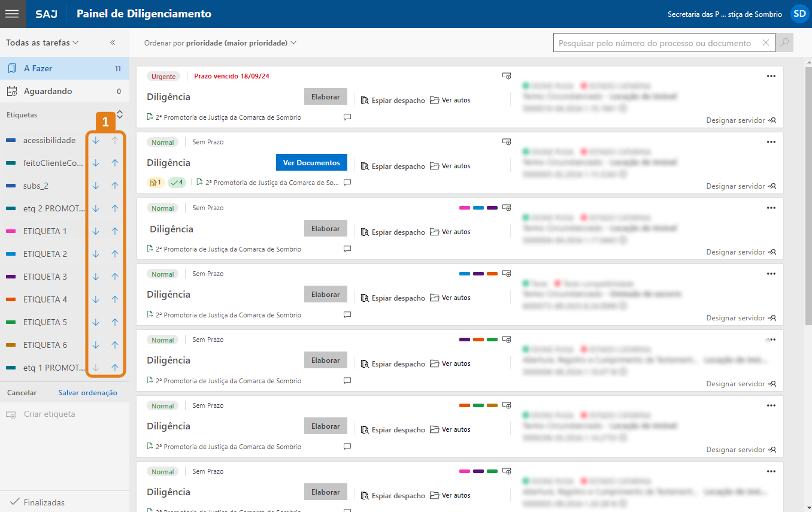Click SD user avatar
Viewport: 812px width, 512px height.
click(799, 14)
